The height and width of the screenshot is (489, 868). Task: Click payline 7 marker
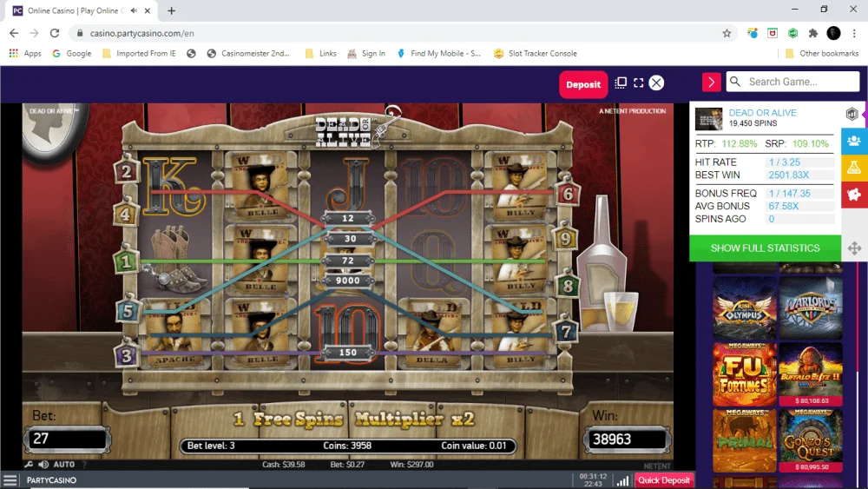566,332
